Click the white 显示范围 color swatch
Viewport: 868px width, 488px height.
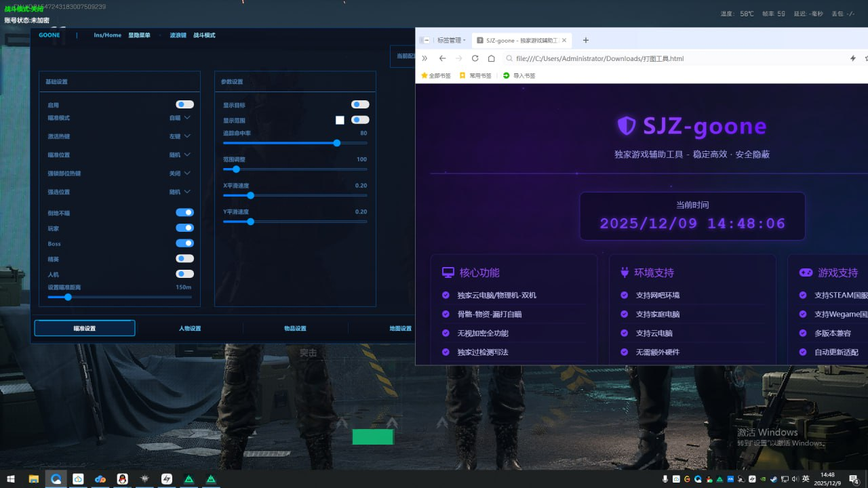[x=340, y=120]
